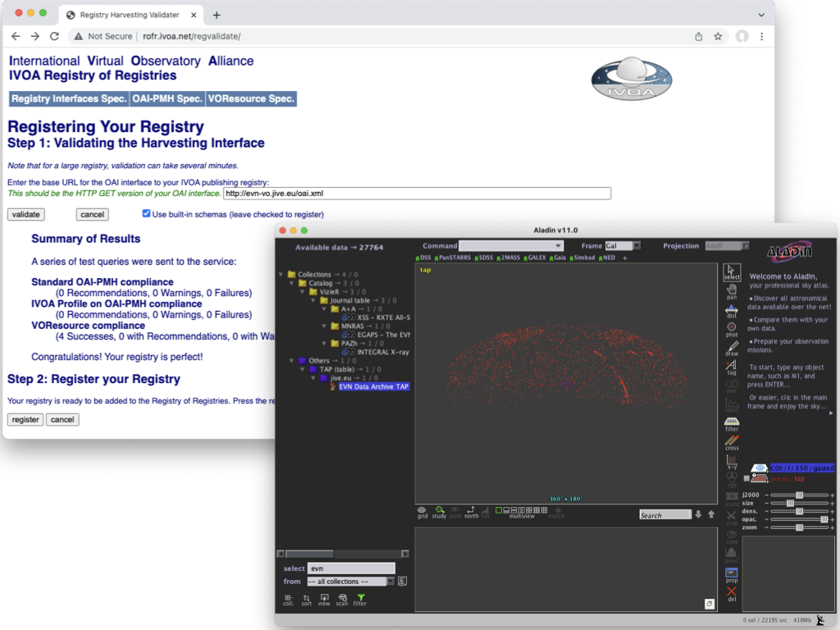Open the VOResource Spec. link
The image size is (840, 630).
tap(251, 98)
